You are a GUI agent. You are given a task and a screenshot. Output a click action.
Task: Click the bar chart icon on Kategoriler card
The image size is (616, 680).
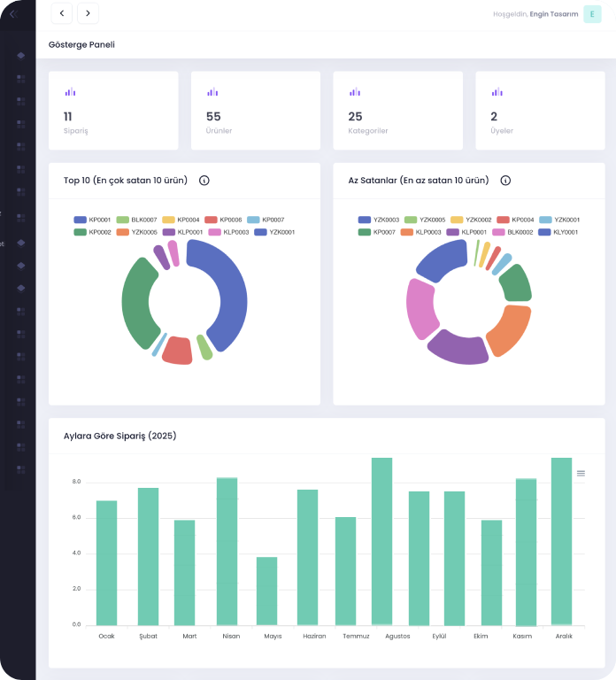355,92
